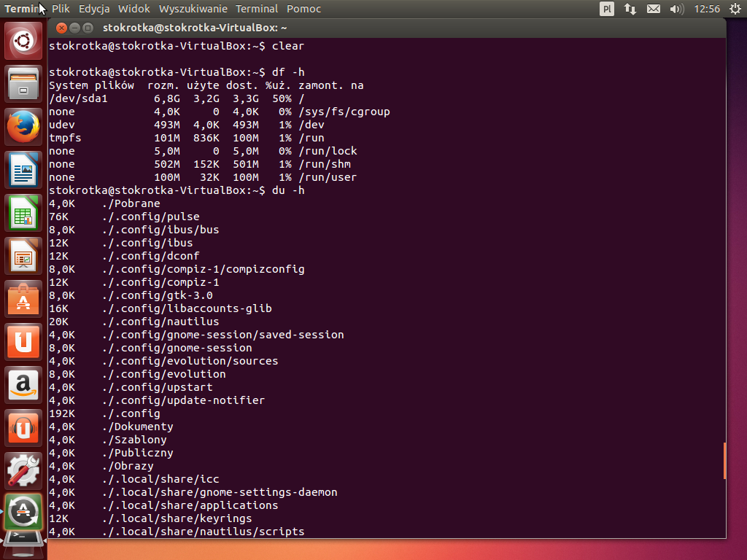The height and width of the screenshot is (560, 747).
Task: Open LibreOffice Calc spreadsheet icon
Action: (x=23, y=213)
